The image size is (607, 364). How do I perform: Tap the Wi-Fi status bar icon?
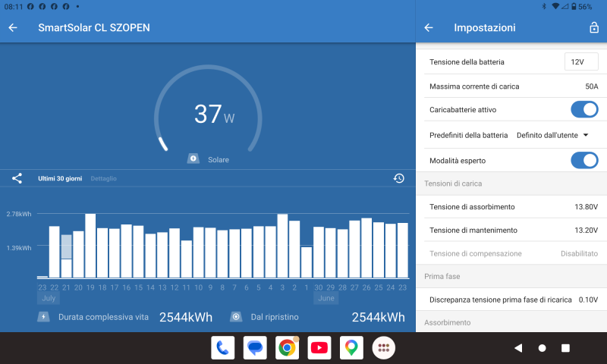(555, 7)
